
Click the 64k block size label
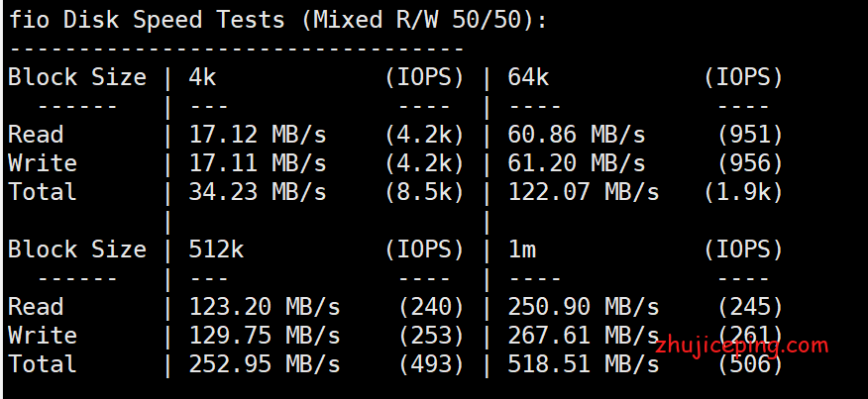click(528, 77)
